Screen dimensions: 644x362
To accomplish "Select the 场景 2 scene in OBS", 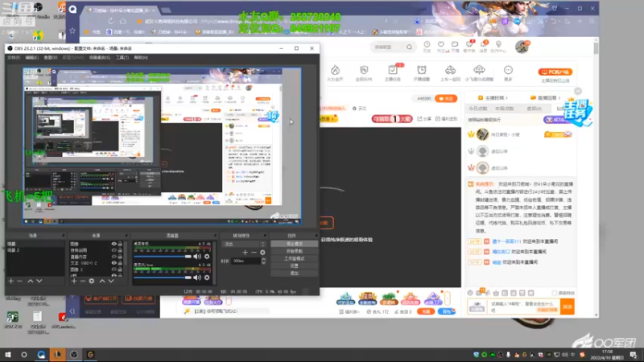I will coord(35,250).
